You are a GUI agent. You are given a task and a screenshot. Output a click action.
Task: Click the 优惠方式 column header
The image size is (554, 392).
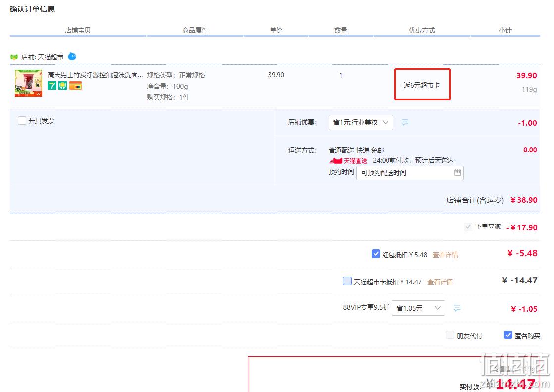(x=422, y=30)
